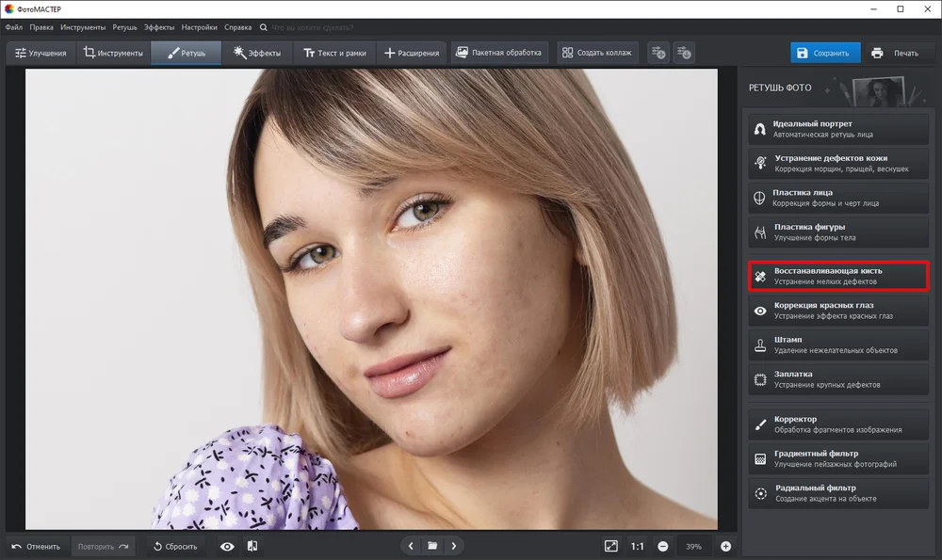Open Идеальный портрет tool
Screen dimensions: 942x560
tap(838, 129)
